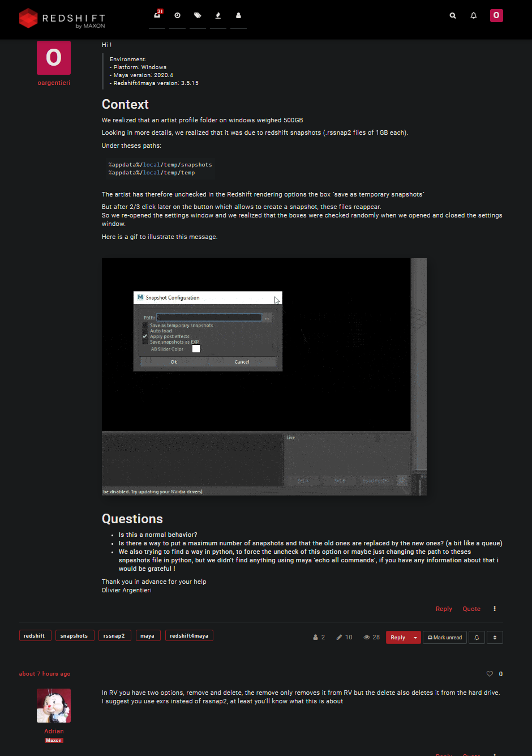Click the red Reply button in topic bar

[398, 637]
